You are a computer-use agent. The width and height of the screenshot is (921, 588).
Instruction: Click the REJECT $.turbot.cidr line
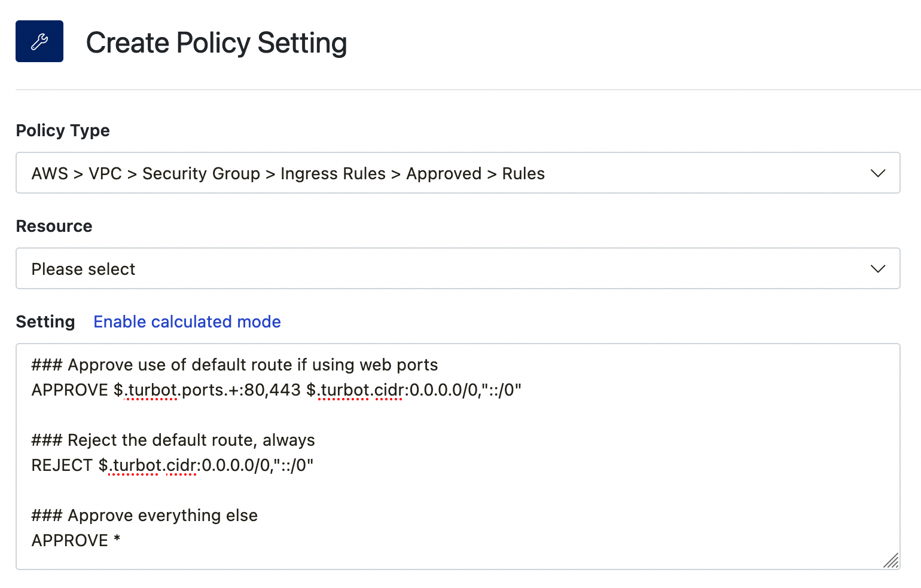click(x=172, y=465)
